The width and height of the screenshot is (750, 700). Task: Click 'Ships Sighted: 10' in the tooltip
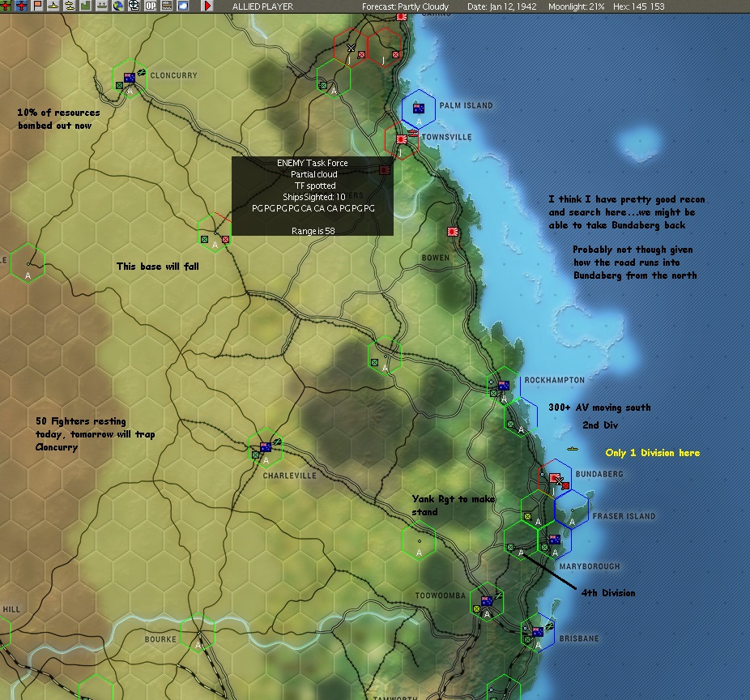(313, 197)
